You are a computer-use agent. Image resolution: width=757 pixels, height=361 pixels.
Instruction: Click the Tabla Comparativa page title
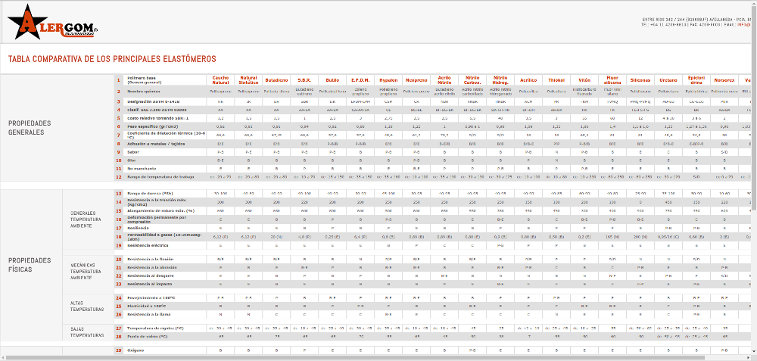[112, 59]
